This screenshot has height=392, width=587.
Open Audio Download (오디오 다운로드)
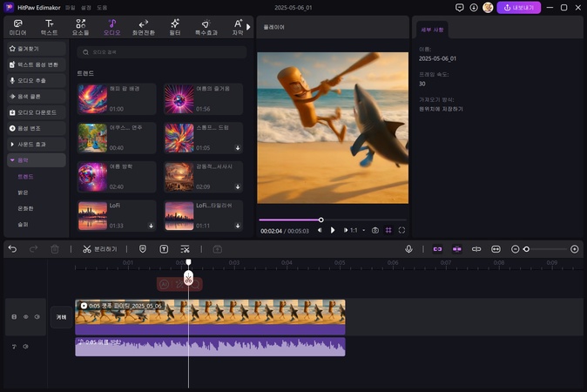tap(37, 112)
